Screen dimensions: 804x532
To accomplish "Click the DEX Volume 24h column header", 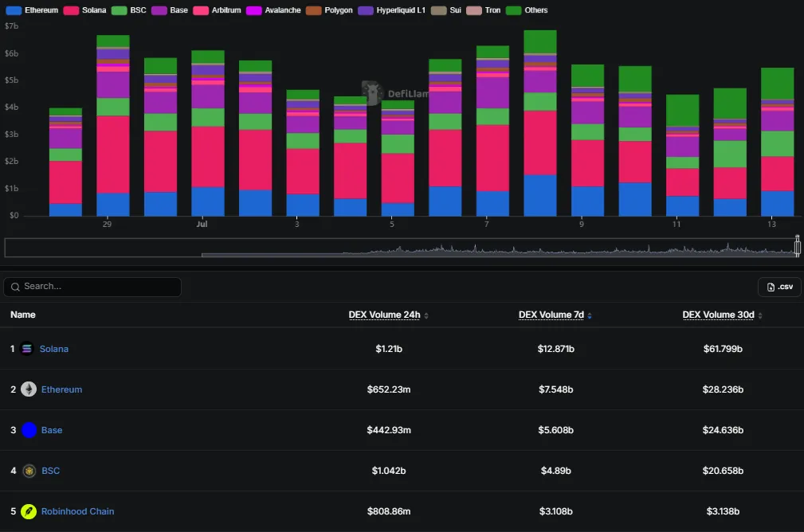I will coord(384,315).
